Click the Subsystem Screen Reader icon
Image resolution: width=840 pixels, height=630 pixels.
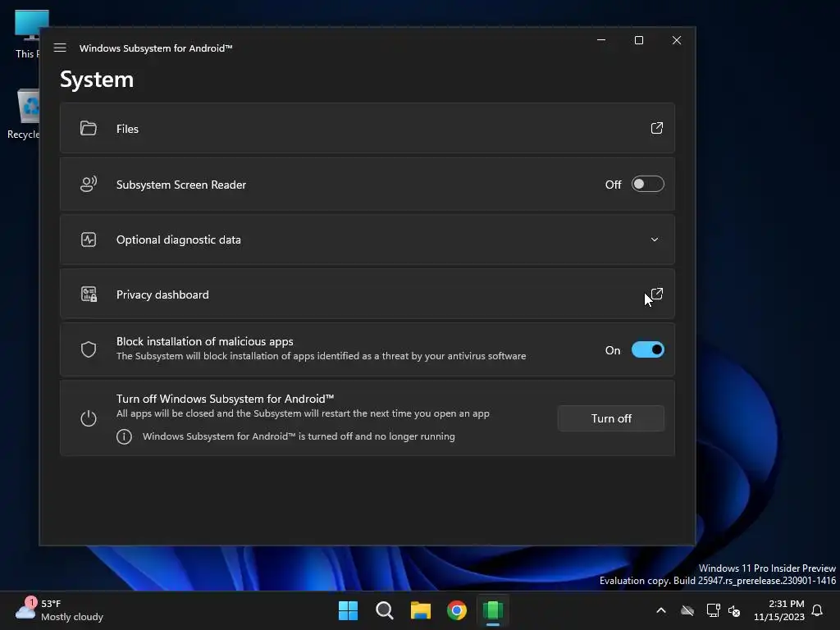89,184
